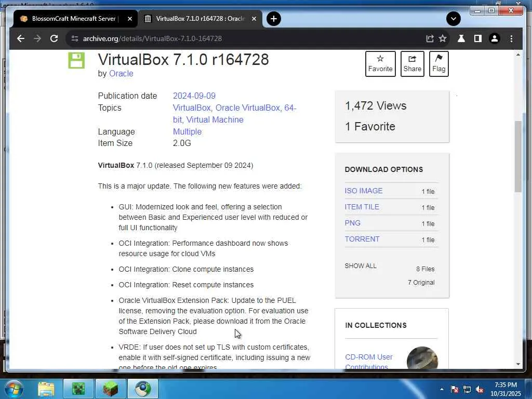Click the browser icon in taskbar

click(143, 389)
